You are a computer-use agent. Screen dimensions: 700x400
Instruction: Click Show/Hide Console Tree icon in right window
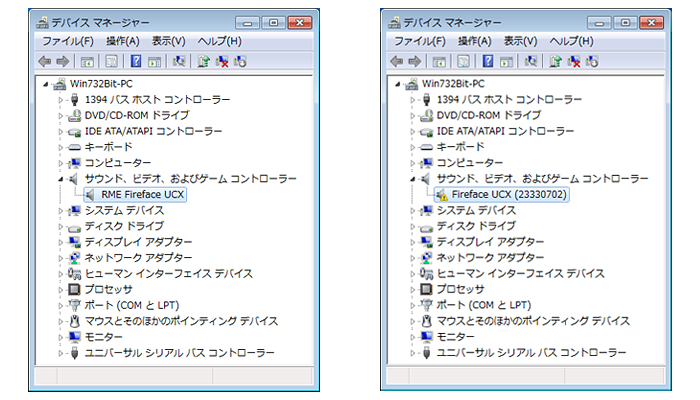coord(439,61)
